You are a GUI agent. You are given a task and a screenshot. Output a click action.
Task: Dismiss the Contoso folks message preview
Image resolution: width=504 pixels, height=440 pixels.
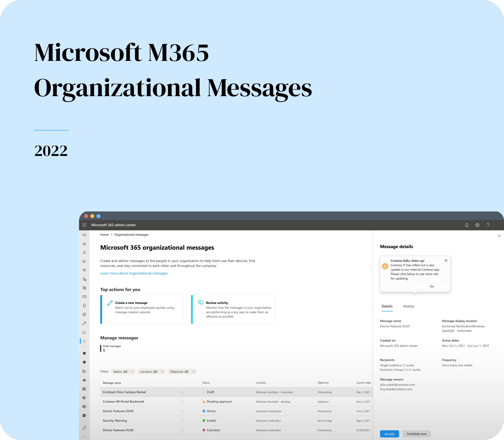[x=446, y=261]
